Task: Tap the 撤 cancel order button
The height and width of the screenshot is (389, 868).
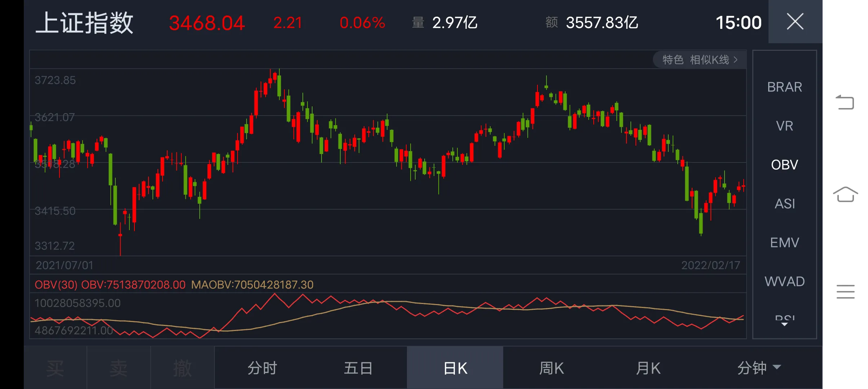Action: [x=182, y=368]
